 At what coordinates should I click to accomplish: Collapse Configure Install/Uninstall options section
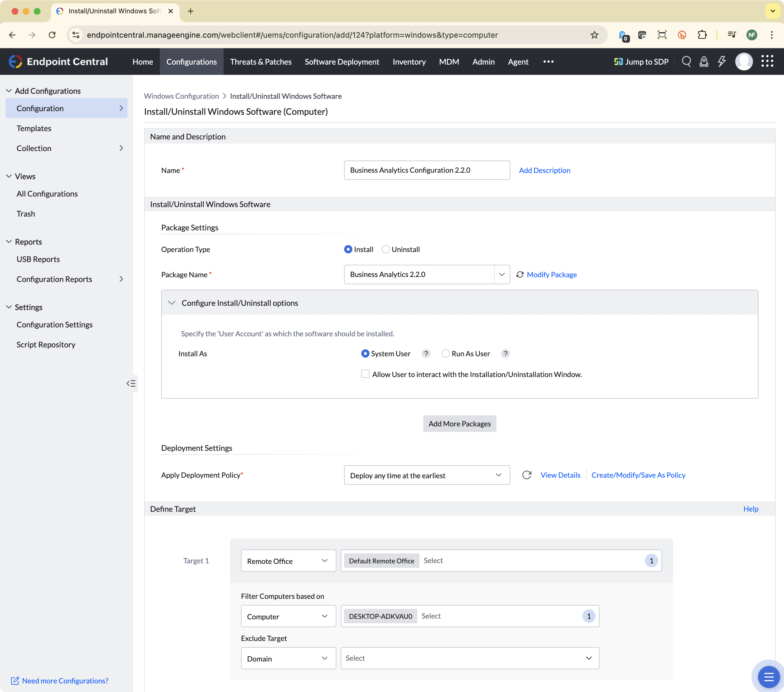(x=172, y=303)
